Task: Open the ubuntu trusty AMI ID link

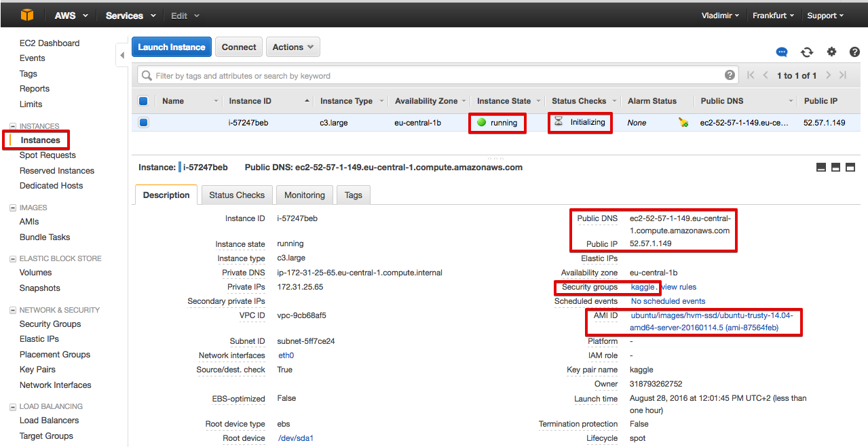Action: [711, 322]
